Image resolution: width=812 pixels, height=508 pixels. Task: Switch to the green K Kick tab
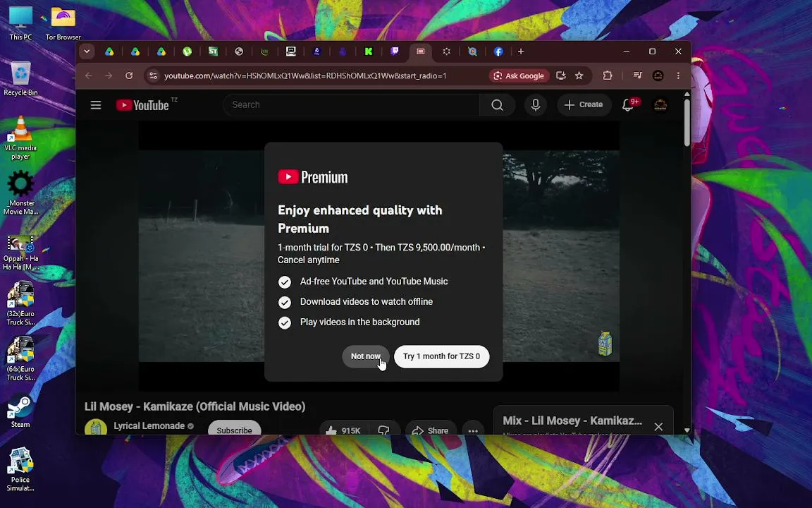coord(368,52)
